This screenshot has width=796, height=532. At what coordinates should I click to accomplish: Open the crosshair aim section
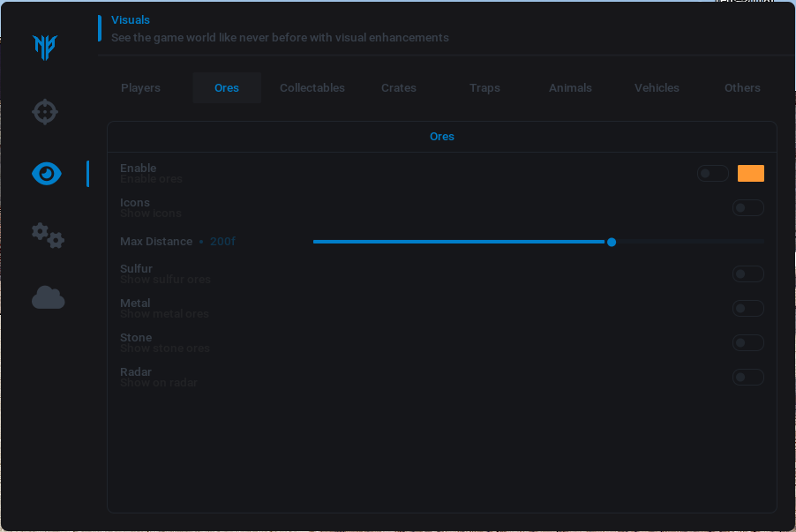pos(46,112)
